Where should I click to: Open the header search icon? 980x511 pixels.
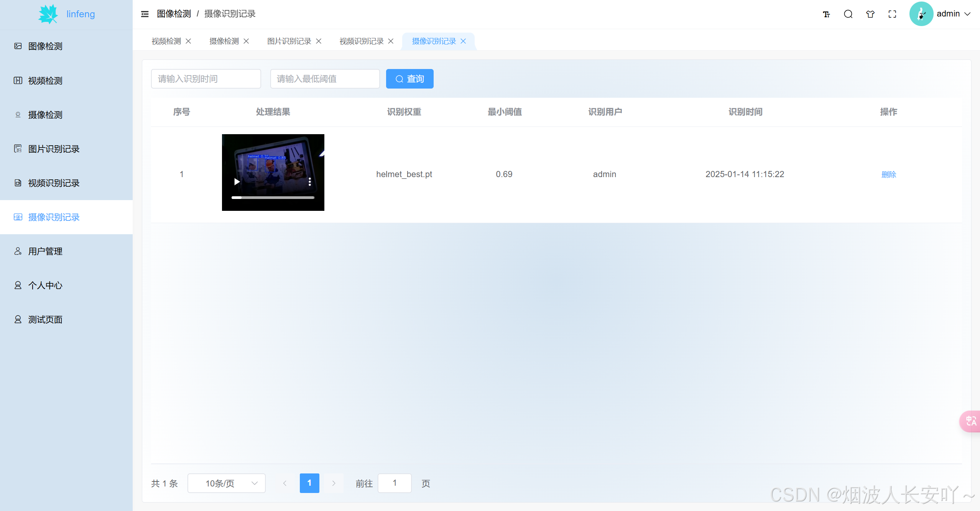[848, 14]
